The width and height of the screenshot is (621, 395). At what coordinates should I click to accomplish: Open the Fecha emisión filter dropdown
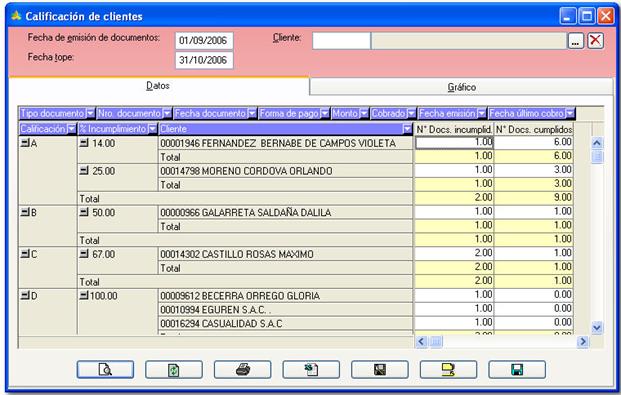click(481, 114)
